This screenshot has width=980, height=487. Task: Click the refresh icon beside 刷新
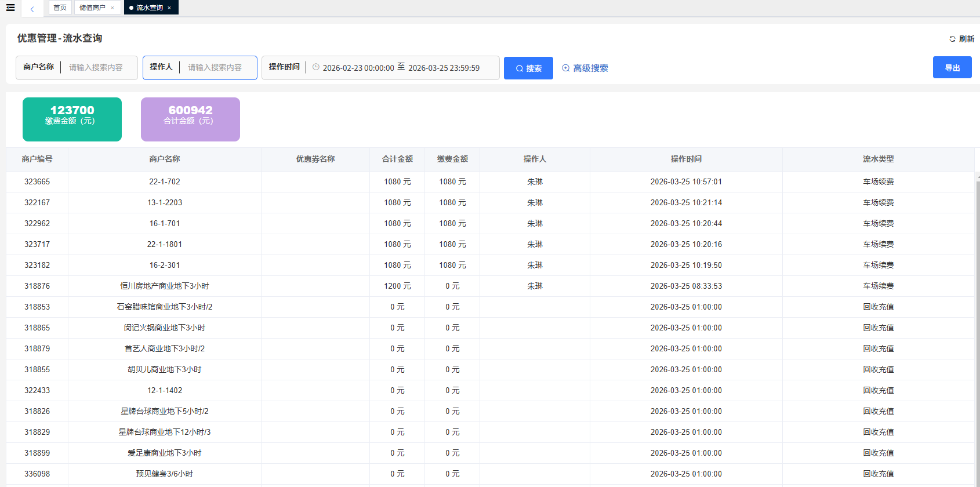[x=952, y=39]
